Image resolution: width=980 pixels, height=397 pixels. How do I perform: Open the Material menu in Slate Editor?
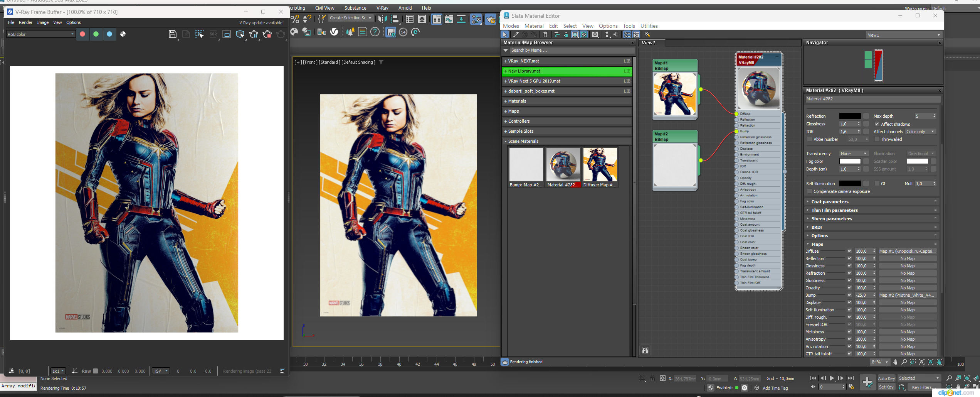[x=534, y=26]
